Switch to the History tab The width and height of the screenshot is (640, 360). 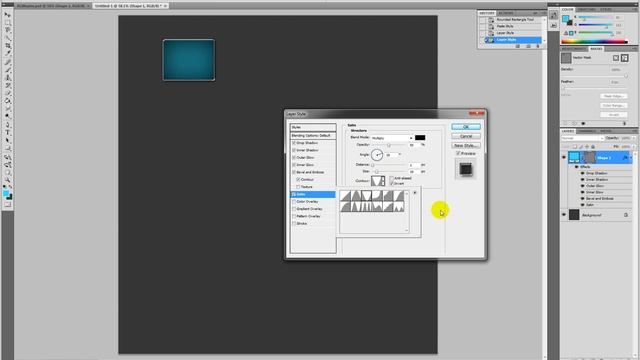tap(487, 13)
